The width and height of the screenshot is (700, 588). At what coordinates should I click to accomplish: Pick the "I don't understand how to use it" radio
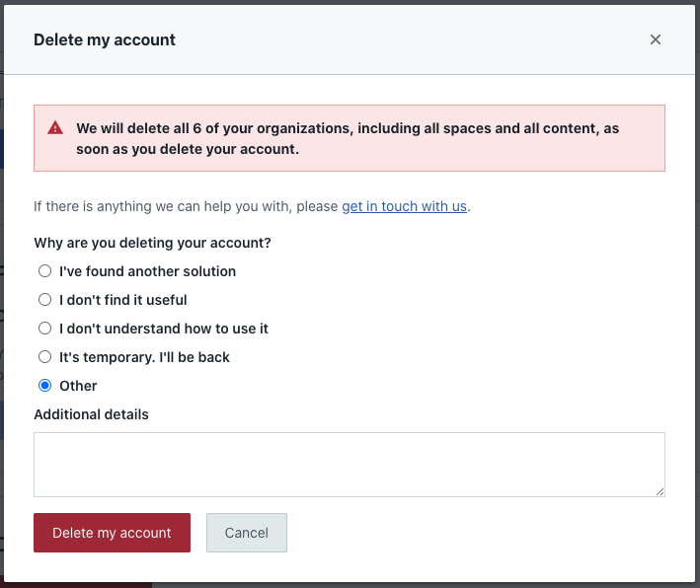click(44, 329)
